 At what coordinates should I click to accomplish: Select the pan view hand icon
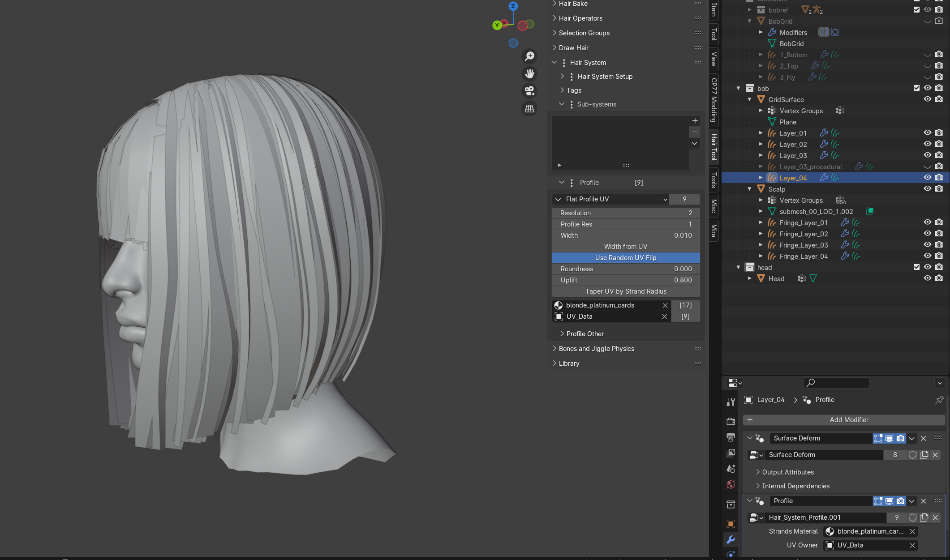529,73
